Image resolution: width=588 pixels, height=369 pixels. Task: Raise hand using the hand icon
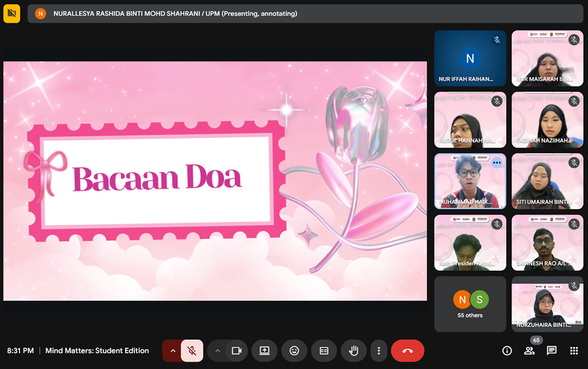coord(353,351)
